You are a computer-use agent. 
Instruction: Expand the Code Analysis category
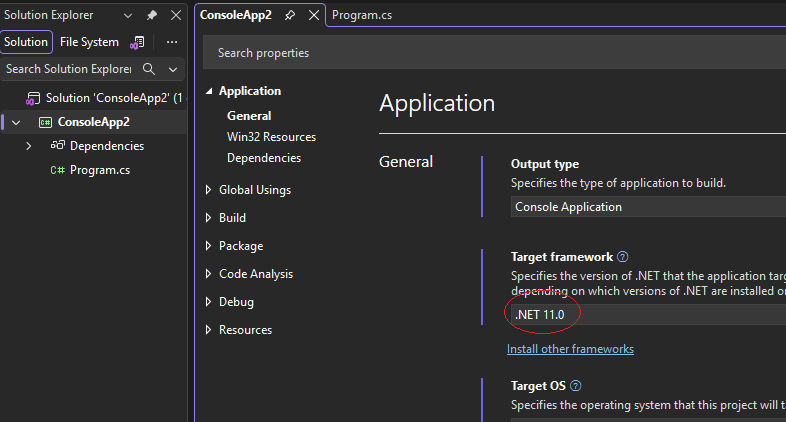click(209, 274)
